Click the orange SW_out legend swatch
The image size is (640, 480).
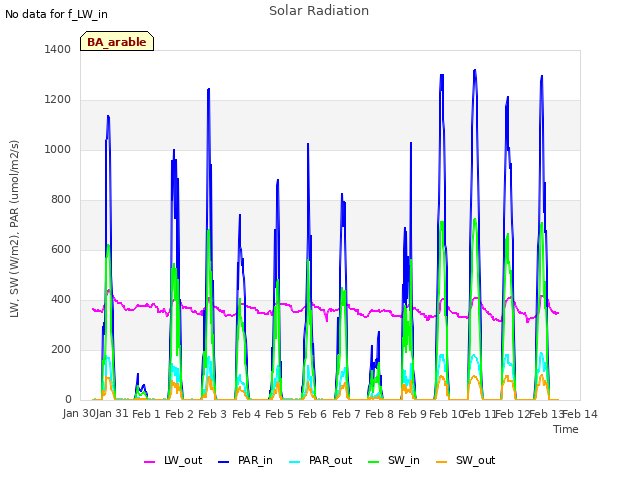(x=442, y=462)
